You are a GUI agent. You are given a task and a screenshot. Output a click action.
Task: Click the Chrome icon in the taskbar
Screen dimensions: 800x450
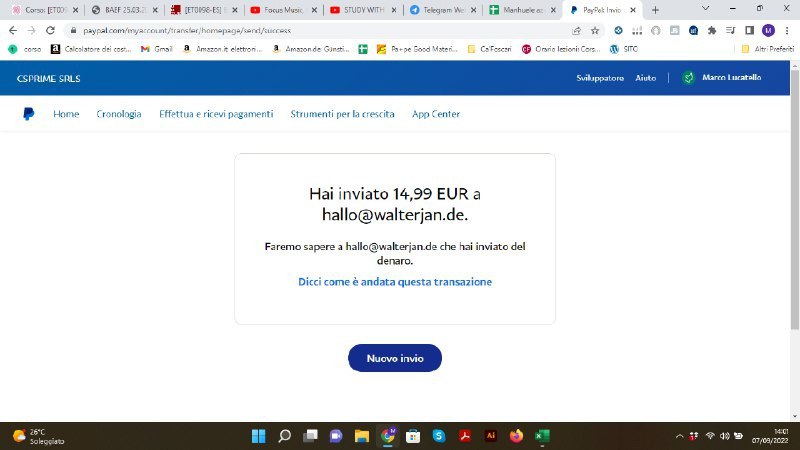point(388,436)
